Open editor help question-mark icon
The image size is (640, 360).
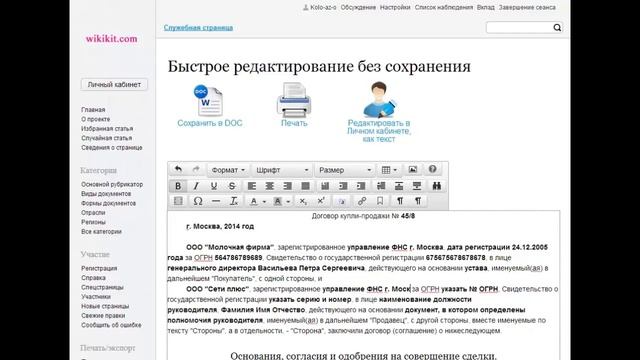tap(433, 169)
